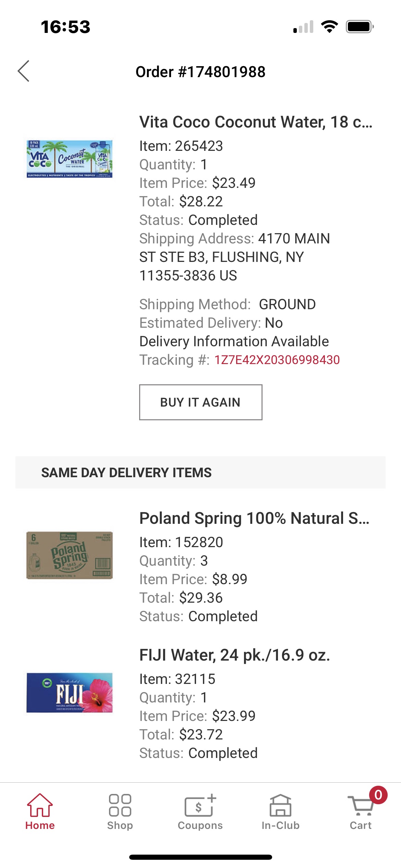Tap the battery status icon

[360, 26]
